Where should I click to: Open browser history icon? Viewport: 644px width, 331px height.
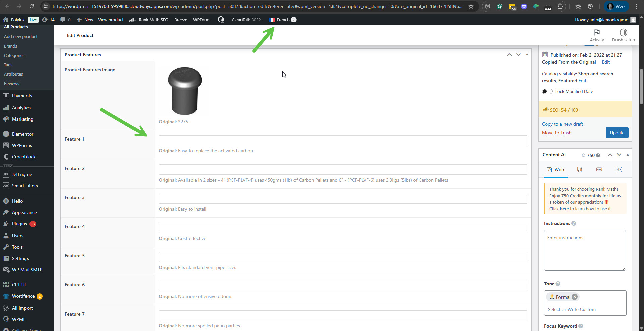click(x=590, y=6)
